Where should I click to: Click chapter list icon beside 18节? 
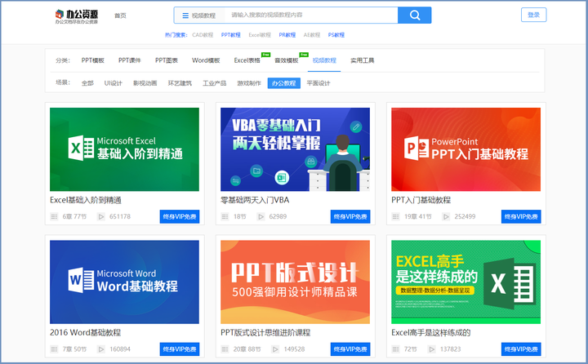pos(225,216)
